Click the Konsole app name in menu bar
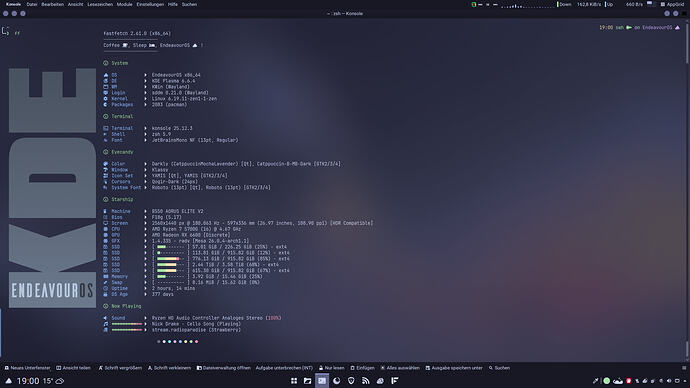This screenshot has height=388, width=690. (x=13, y=4)
